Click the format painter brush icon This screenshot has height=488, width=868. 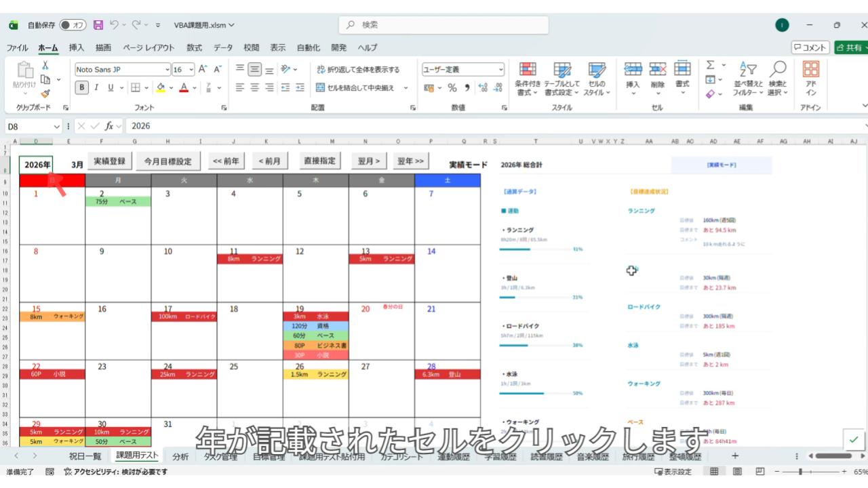coord(45,94)
